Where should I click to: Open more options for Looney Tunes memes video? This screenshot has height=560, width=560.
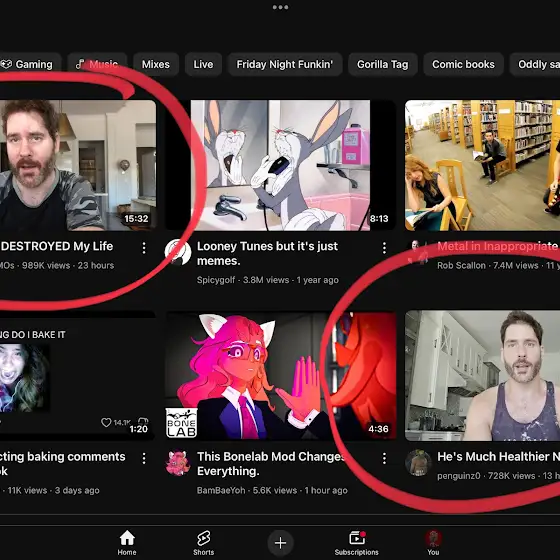coord(384,248)
